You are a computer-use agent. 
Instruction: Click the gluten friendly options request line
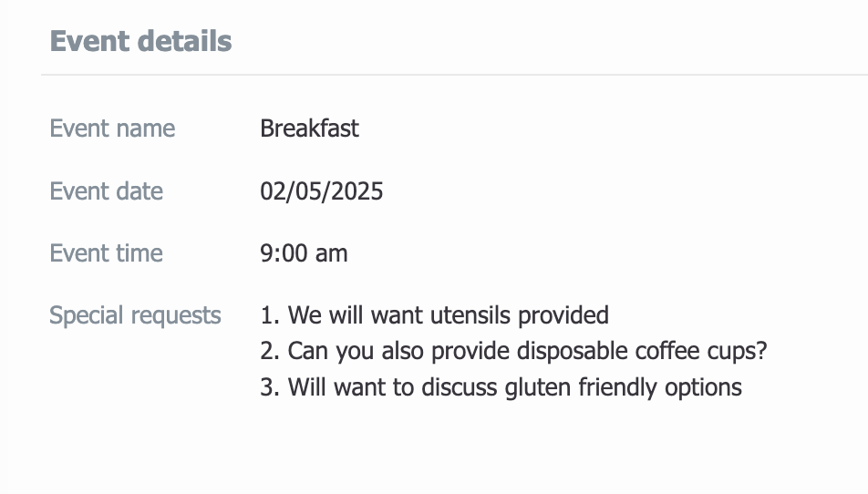pyautogui.click(x=501, y=387)
